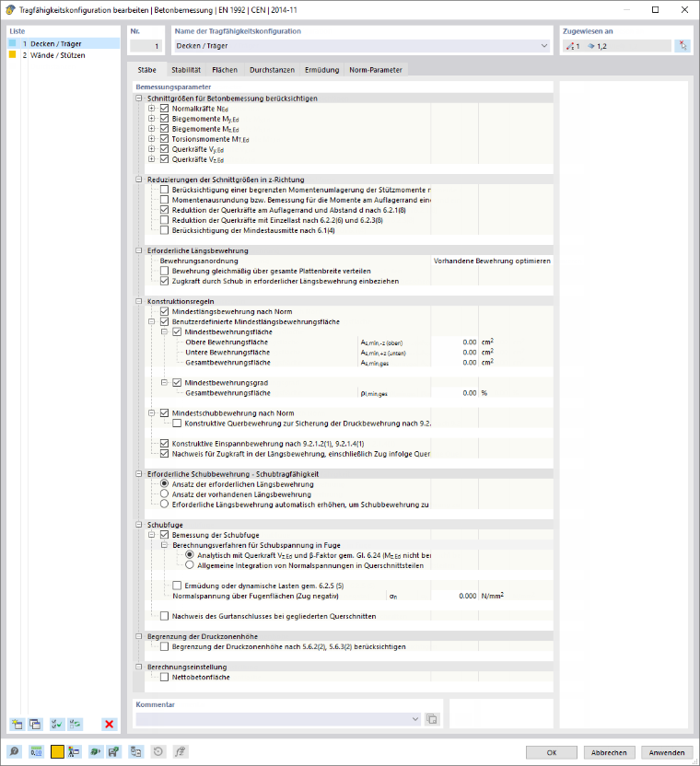The image size is (700, 766).
Task: Delete the selected configuration with the red X
Action: 109,724
